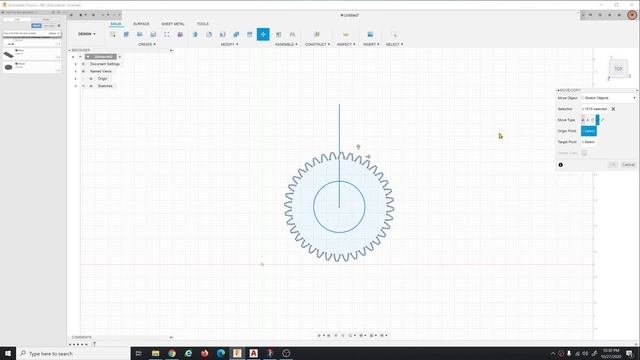The image size is (640, 360).
Task: Toggle the Create Copy checkbox
Action: 584,153
